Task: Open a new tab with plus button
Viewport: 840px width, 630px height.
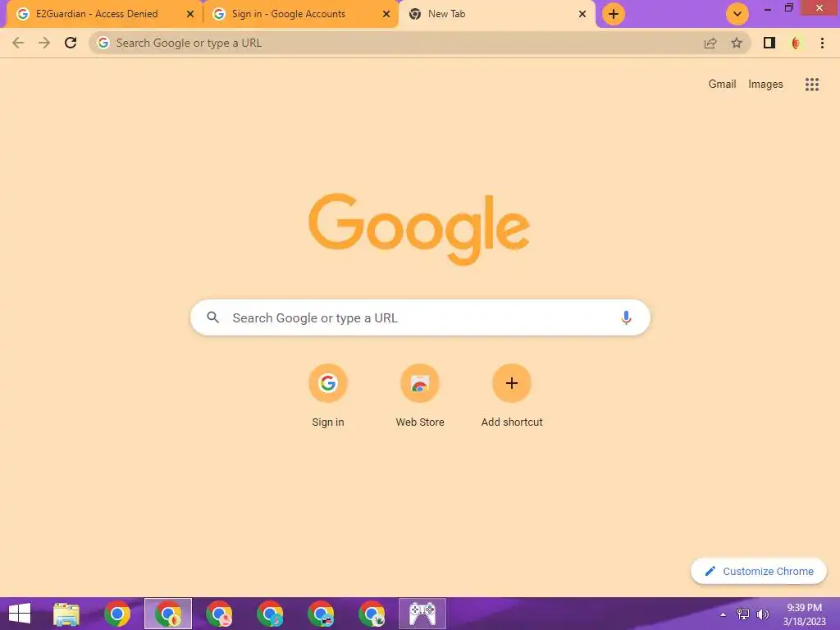Action: click(614, 14)
